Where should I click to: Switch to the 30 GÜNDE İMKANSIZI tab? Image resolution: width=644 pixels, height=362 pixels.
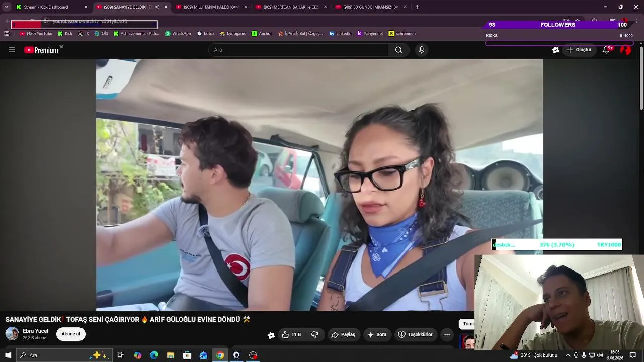click(x=371, y=7)
